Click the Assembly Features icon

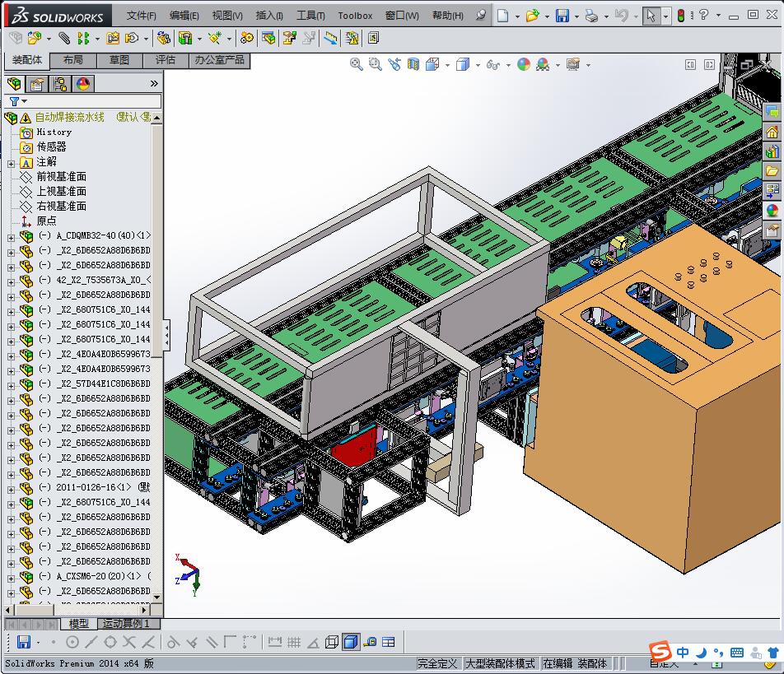[185, 38]
